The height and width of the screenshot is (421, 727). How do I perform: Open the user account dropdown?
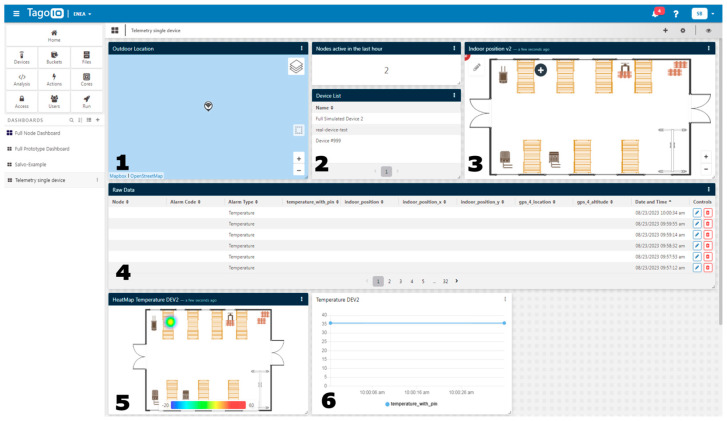click(x=703, y=13)
